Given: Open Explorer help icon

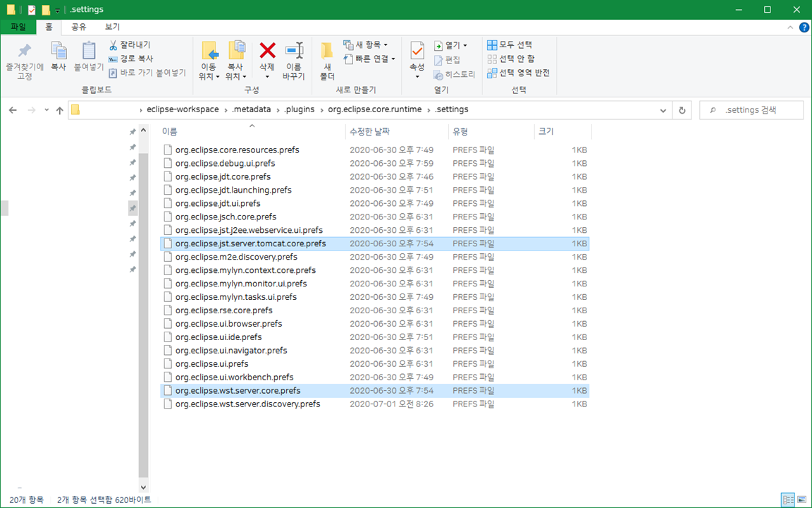Looking at the screenshot, I should [804, 27].
